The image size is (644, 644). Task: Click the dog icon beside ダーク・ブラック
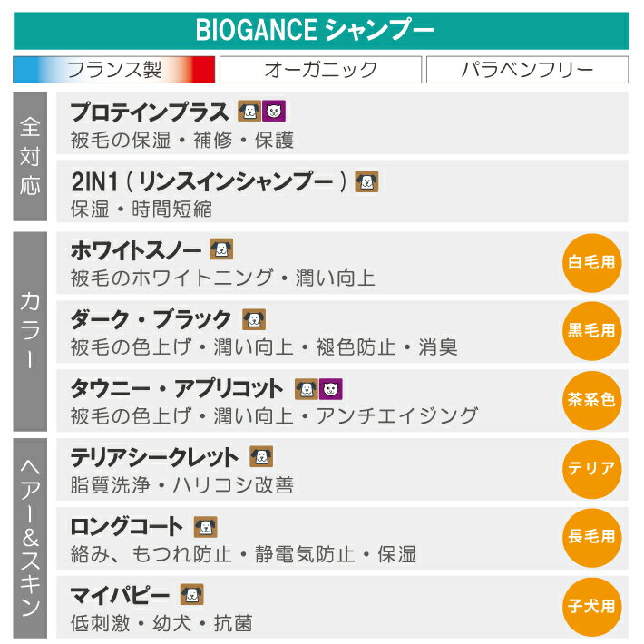254,319
